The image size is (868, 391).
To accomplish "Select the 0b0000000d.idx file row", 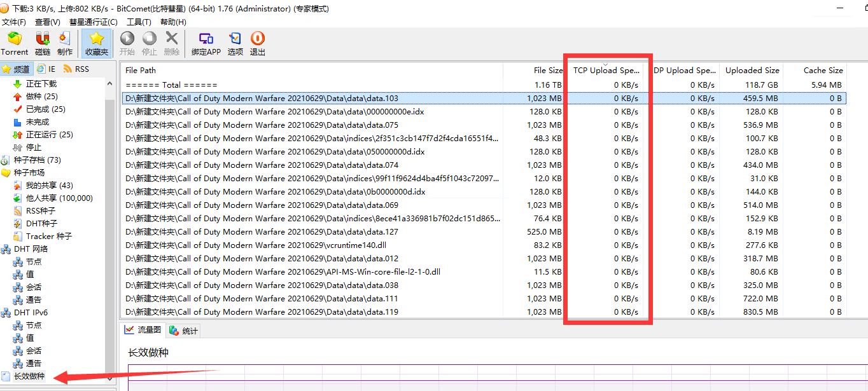I will coord(484,191).
